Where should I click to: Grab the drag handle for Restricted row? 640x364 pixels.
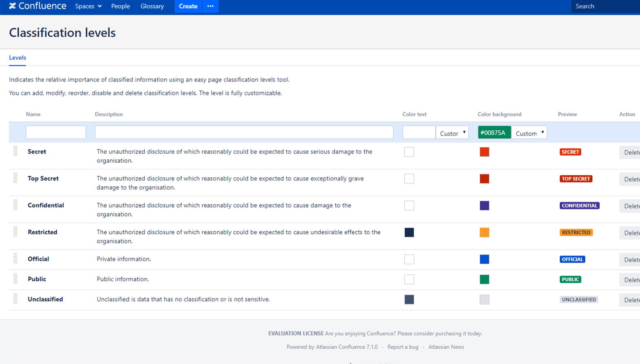pyautogui.click(x=16, y=232)
